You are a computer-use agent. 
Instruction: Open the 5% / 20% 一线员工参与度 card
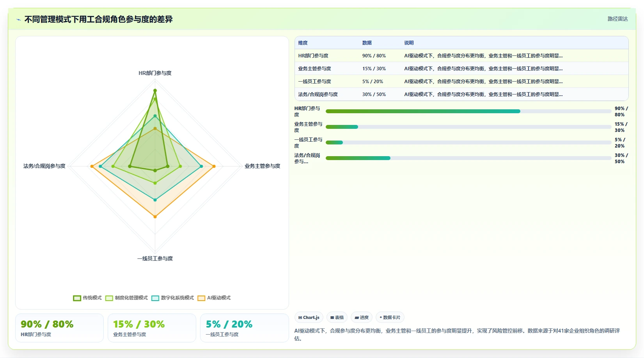244,328
